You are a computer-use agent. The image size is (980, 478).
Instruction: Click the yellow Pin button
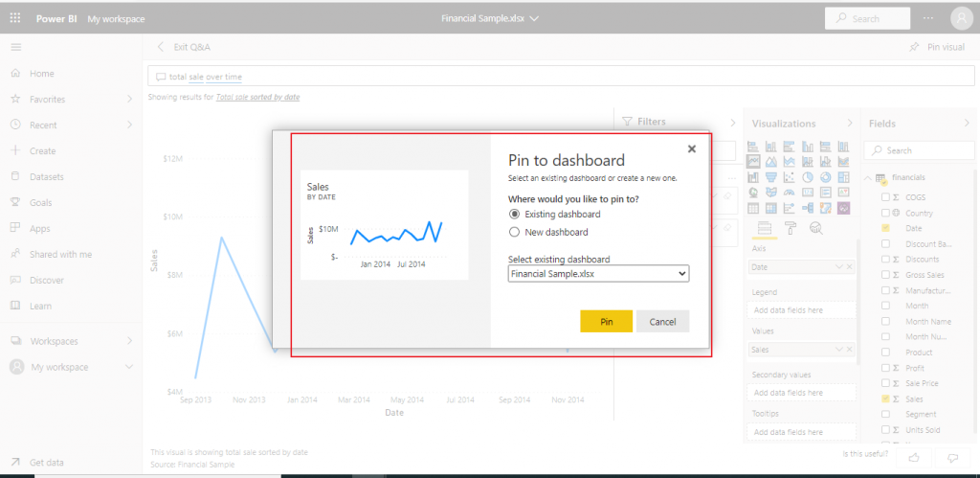click(x=606, y=321)
